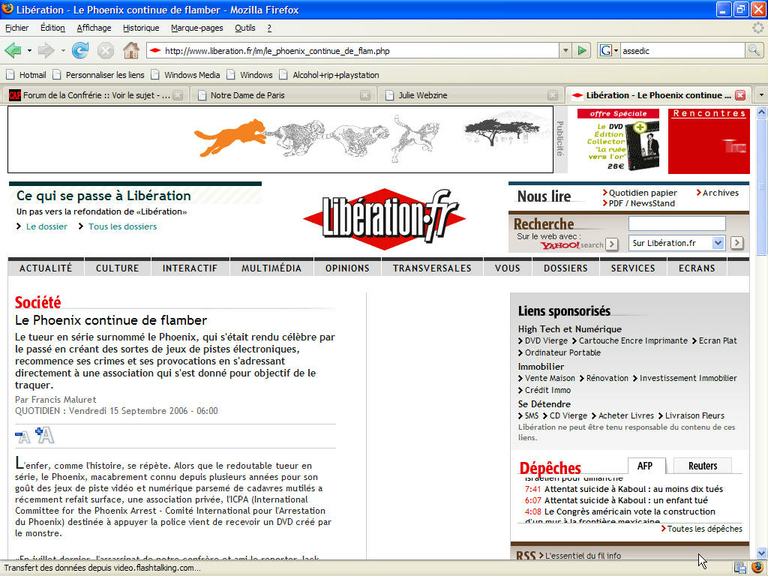The width and height of the screenshot is (768, 576).
Task: Open the Forward button history dropdown arrow
Action: (x=63, y=50)
